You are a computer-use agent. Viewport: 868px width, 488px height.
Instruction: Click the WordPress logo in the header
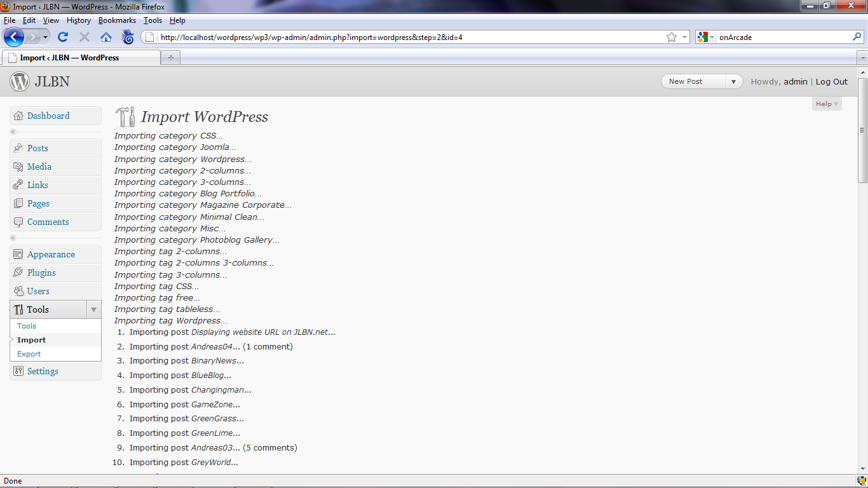[x=20, y=81]
